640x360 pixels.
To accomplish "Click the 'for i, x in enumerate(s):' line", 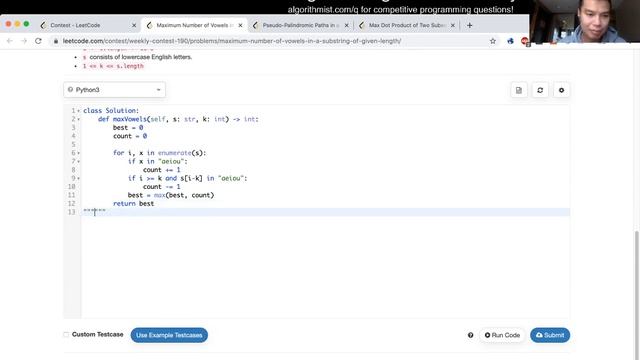I will pyautogui.click(x=160, y=153).
